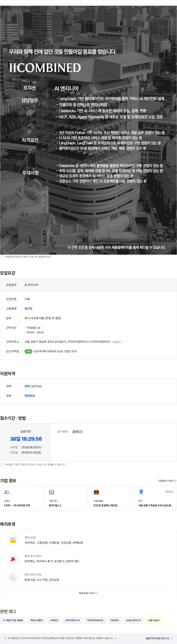
Task: Select the IT 개발자 전문 채용관 tag
Action: point(13,620)
